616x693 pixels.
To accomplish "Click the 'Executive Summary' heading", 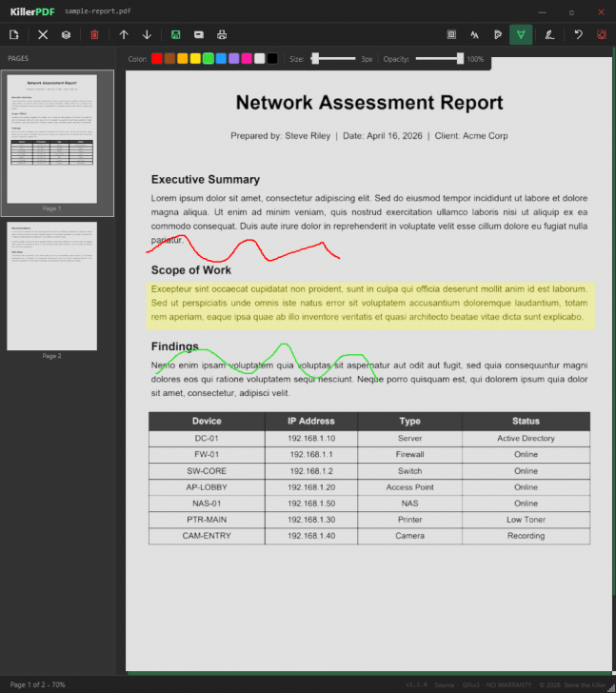I will tap(206, 179).
